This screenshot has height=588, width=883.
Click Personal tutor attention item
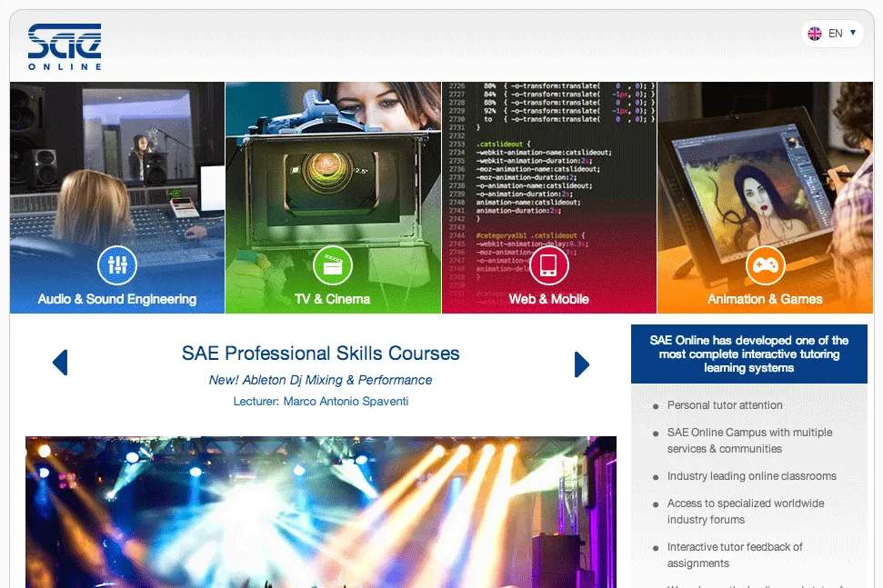tap(725, 405)
